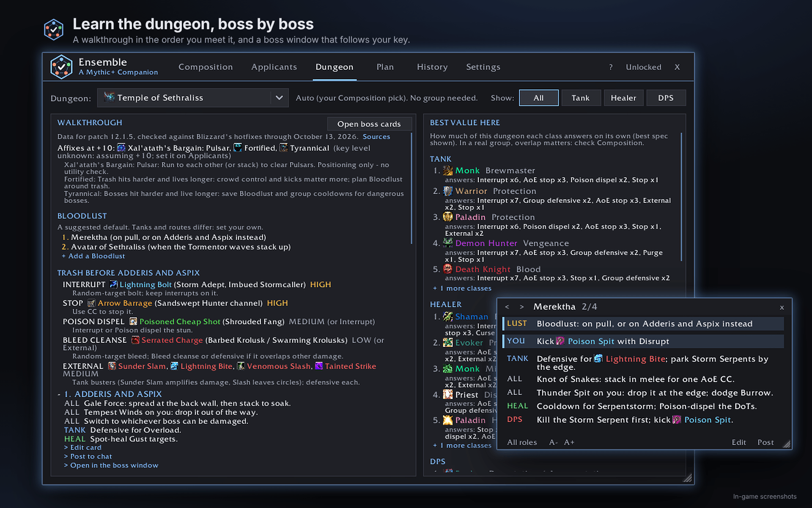Click the Lightning Bolt spell icon

[113, 284]
